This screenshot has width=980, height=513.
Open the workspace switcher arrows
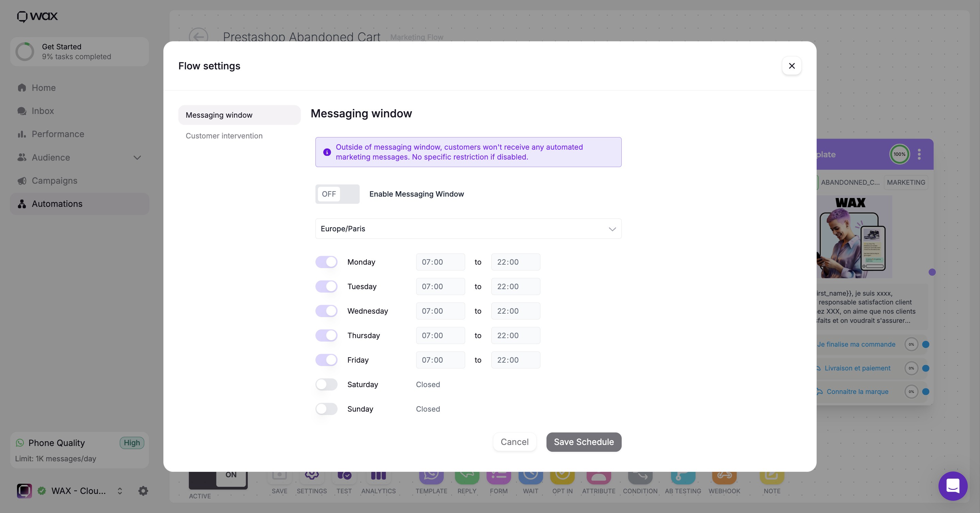point(120,491)
